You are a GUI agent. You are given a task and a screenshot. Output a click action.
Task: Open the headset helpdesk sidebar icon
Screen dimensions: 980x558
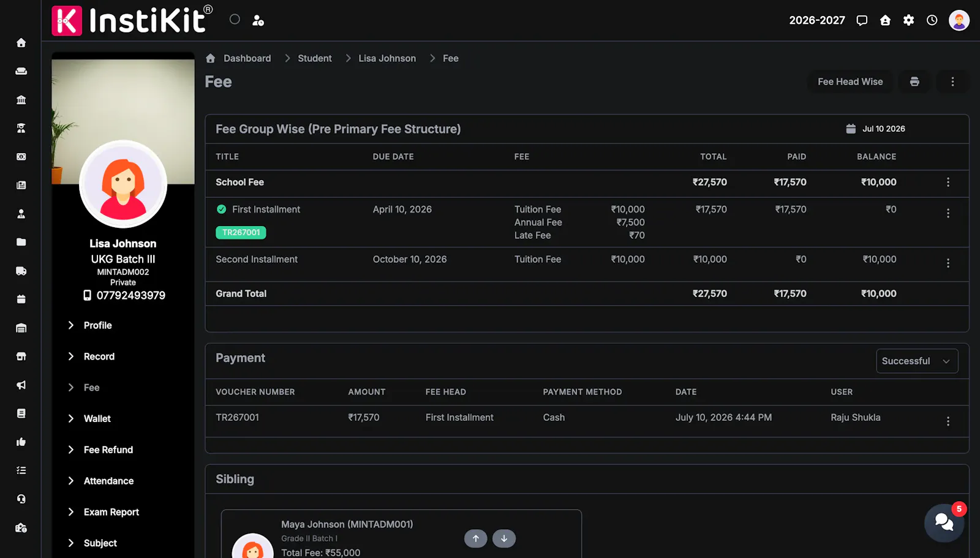(21, 499)
